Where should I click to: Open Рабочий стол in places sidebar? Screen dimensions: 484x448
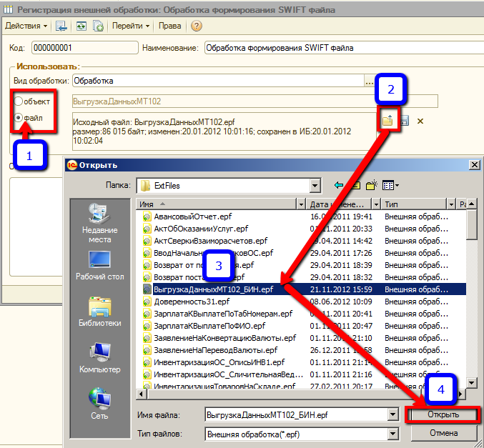click(100, 264)
